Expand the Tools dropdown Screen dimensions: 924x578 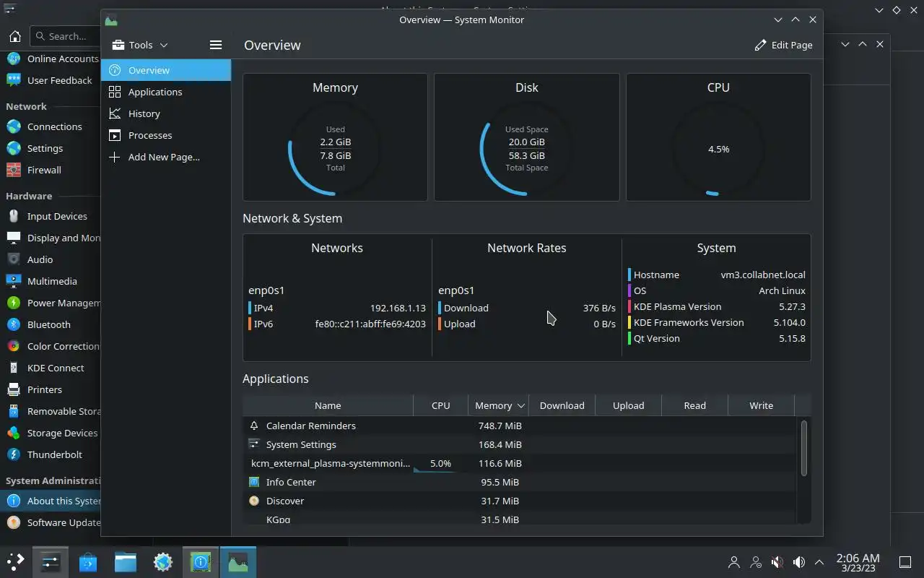click(x=140, y=45)
